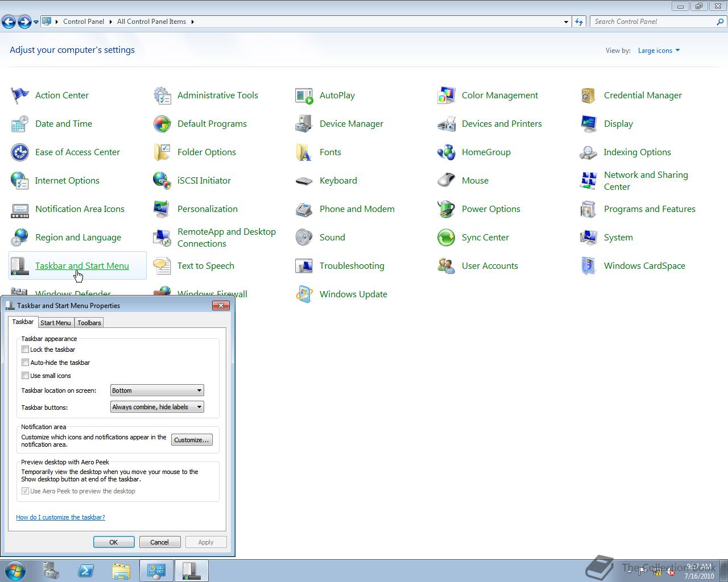Screen dimensions: 728x582
Task: Click the Apply button
Action: coord(206,542)
